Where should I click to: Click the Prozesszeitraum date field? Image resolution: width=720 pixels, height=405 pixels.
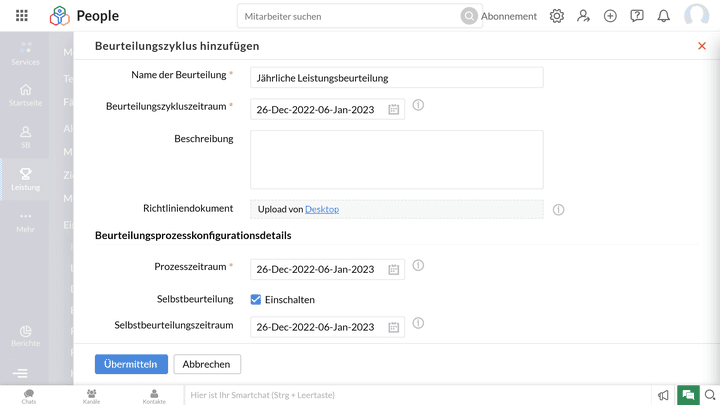(327, 270)
